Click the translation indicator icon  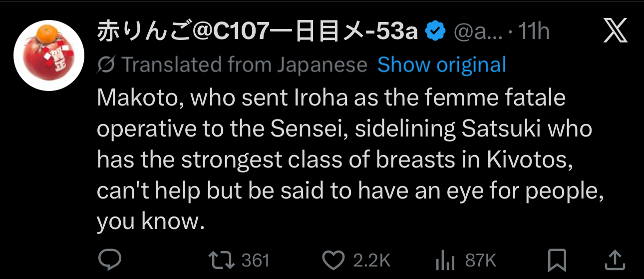[107, 65]
